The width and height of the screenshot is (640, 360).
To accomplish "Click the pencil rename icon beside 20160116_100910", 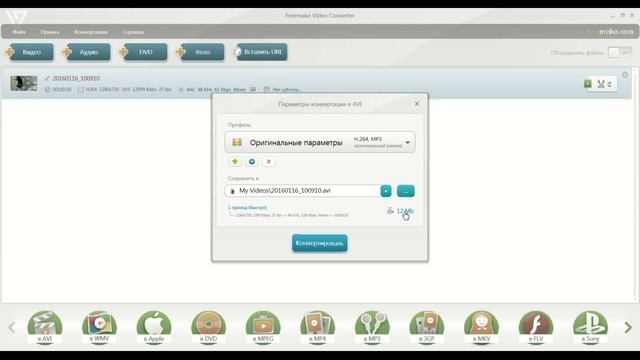I will [x=47, y=78].
